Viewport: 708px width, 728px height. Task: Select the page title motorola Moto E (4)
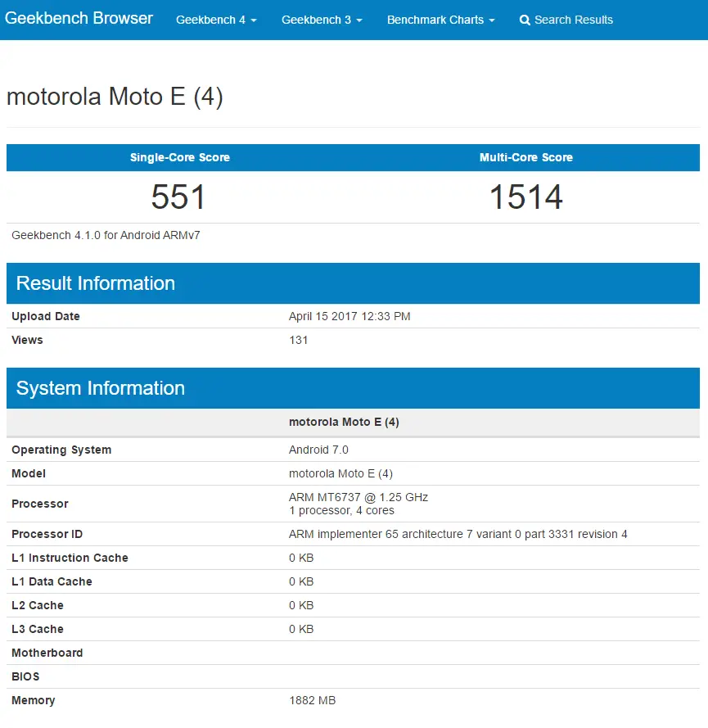point(115,97)
